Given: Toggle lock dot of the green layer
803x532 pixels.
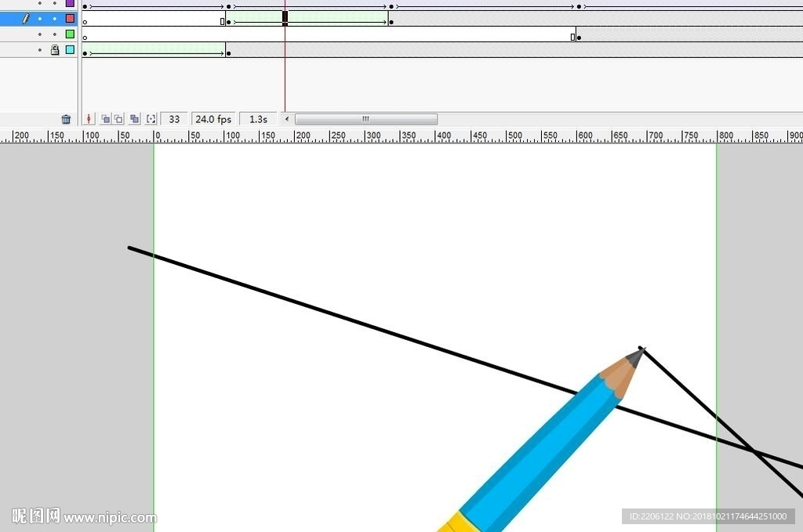Looking at the screenshot, I should 55,34.
